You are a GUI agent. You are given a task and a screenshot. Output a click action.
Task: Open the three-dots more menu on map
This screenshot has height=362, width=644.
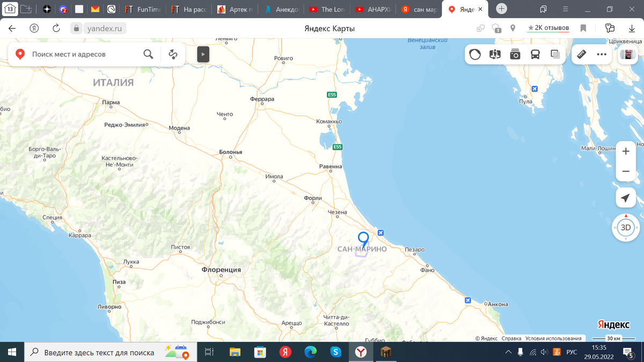(x=602, y=54)
